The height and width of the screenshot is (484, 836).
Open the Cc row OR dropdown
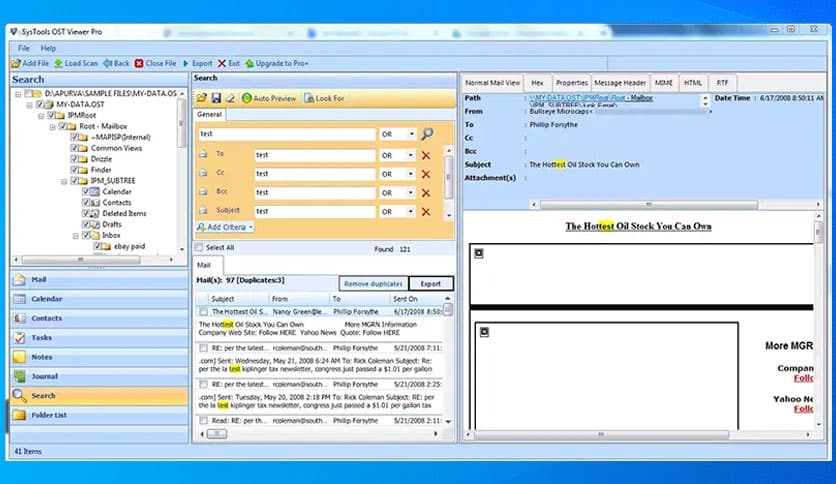(x=411, y=174)
